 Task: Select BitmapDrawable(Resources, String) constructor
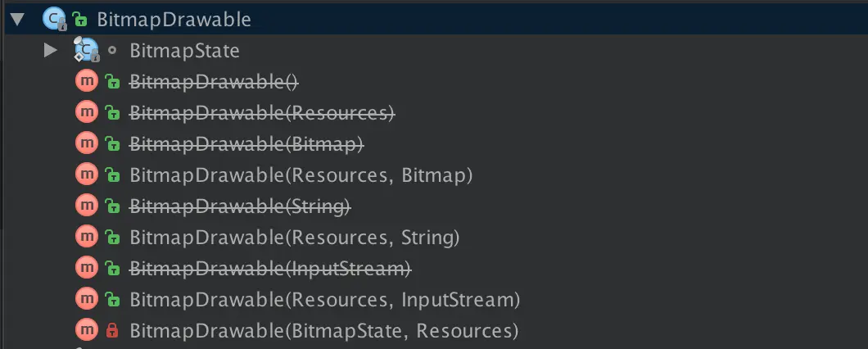pos(295,238)
